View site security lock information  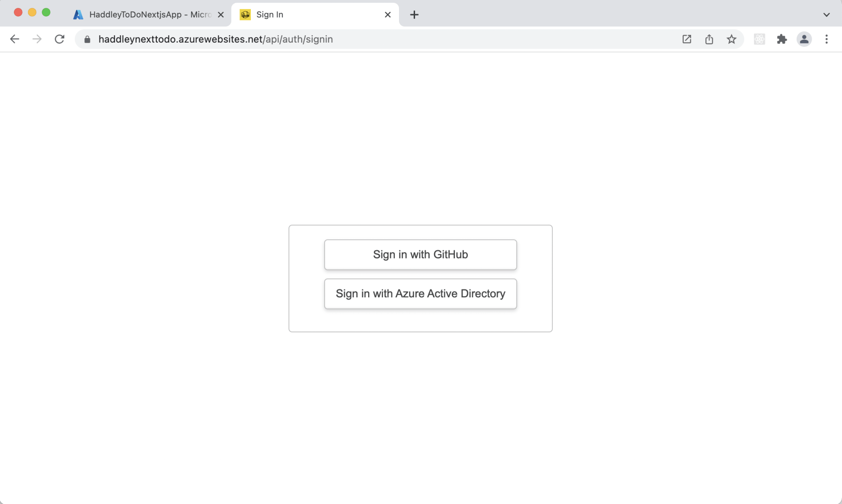88,39
